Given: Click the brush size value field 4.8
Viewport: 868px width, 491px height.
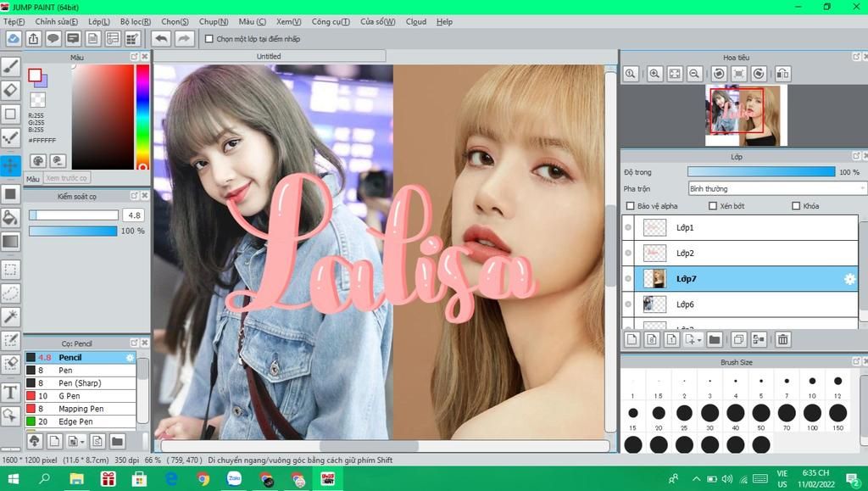Looking at the screenshot, I should (x=134, y=215).
